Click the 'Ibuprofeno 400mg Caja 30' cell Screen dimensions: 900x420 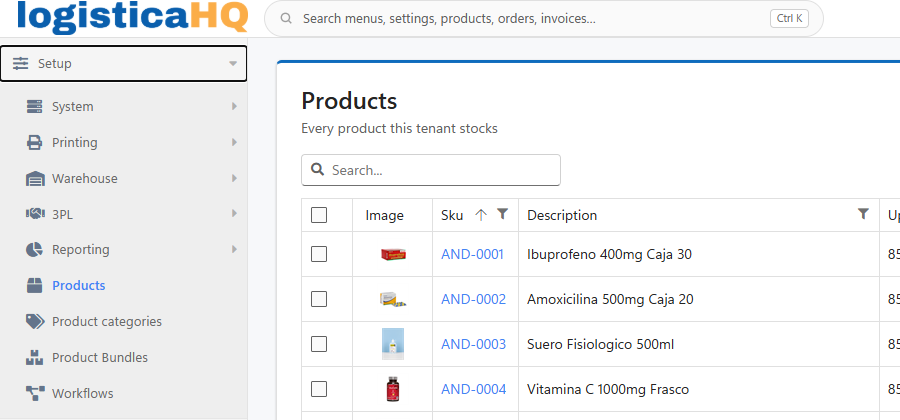pyautogui.click(x=699, y=254)
